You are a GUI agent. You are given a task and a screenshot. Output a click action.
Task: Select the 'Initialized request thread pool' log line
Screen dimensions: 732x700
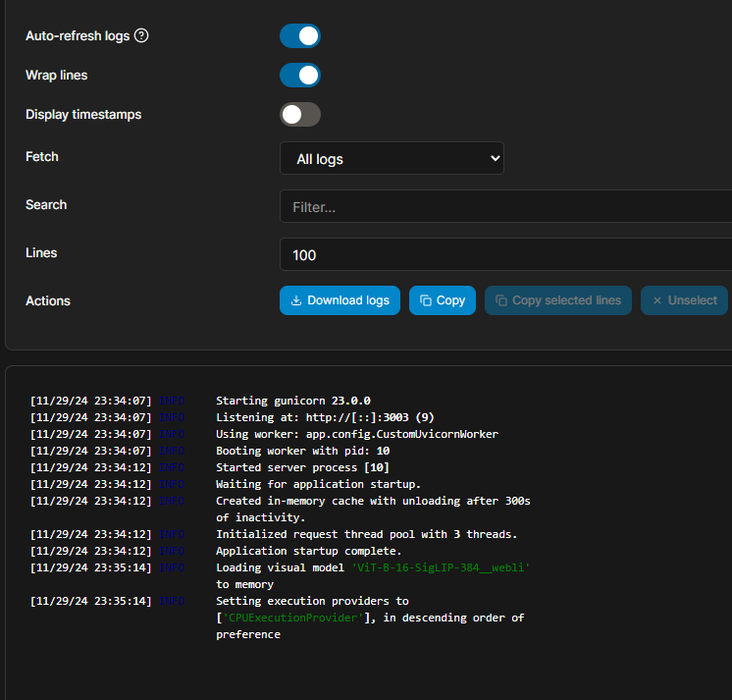[366, 534]
